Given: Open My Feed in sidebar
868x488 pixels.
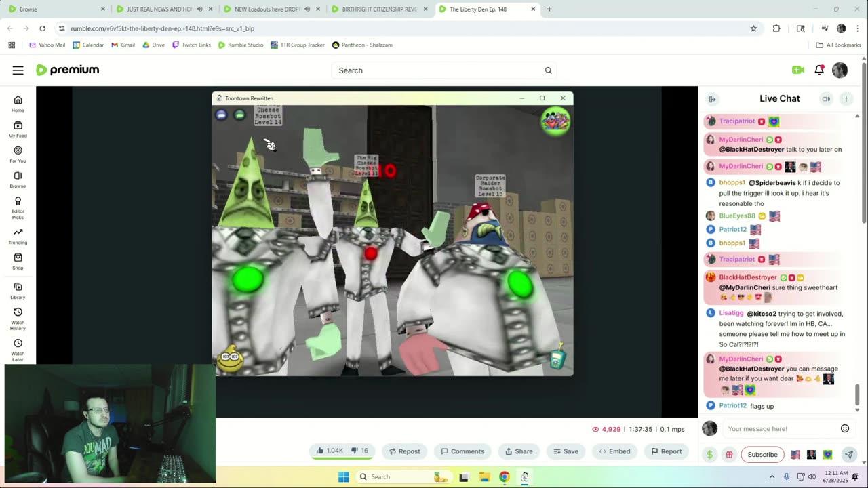Looking at the screenshot, I should (18, 129).
